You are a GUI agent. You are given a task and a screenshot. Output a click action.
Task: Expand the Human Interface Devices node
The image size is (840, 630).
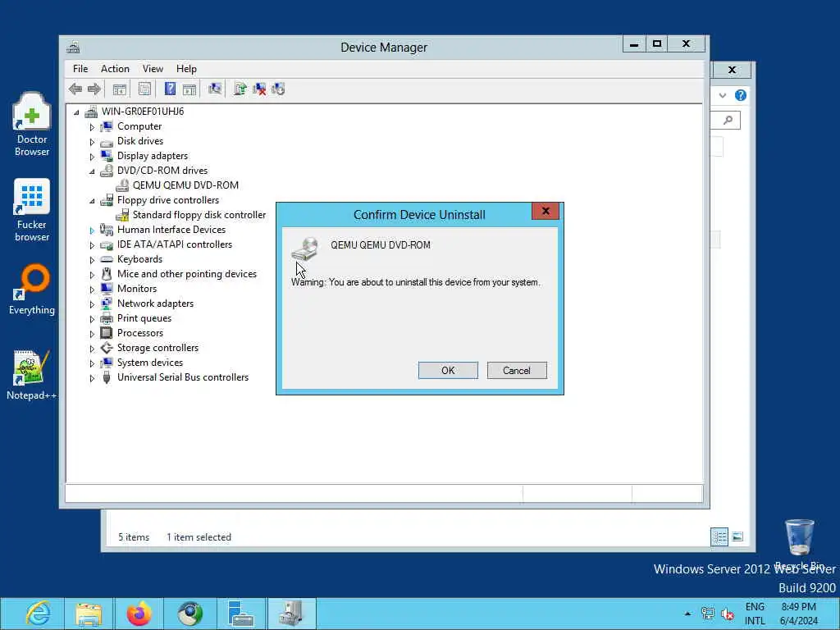92,231
